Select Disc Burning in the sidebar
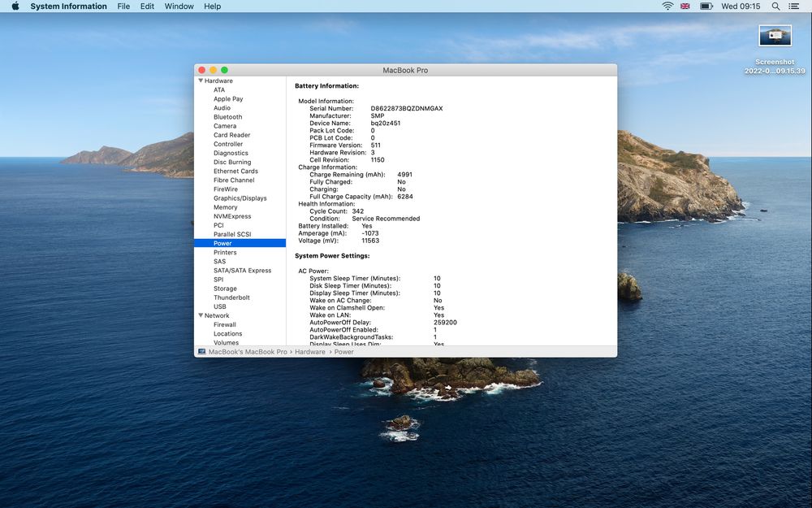The height and width of the screenshot is (508, 812). click(232, 163)
